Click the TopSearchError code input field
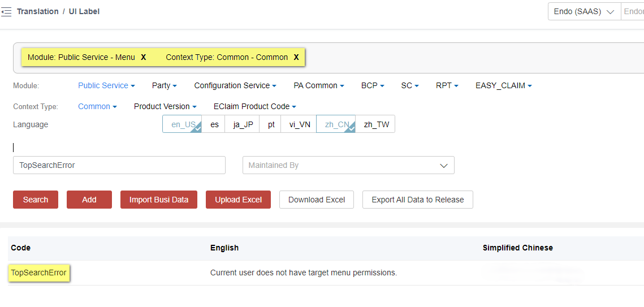The height and width of the screenshot is (307, 644). [x=119, y=165]
